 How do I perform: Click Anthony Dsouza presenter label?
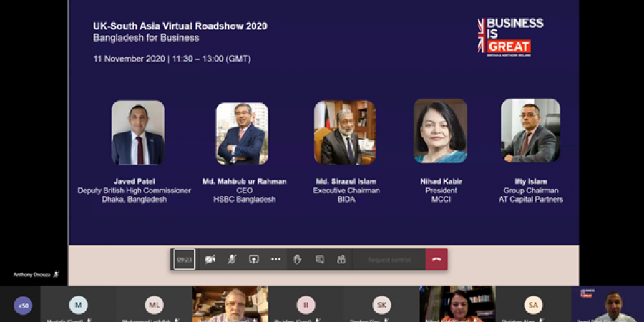tap(31, 274)
